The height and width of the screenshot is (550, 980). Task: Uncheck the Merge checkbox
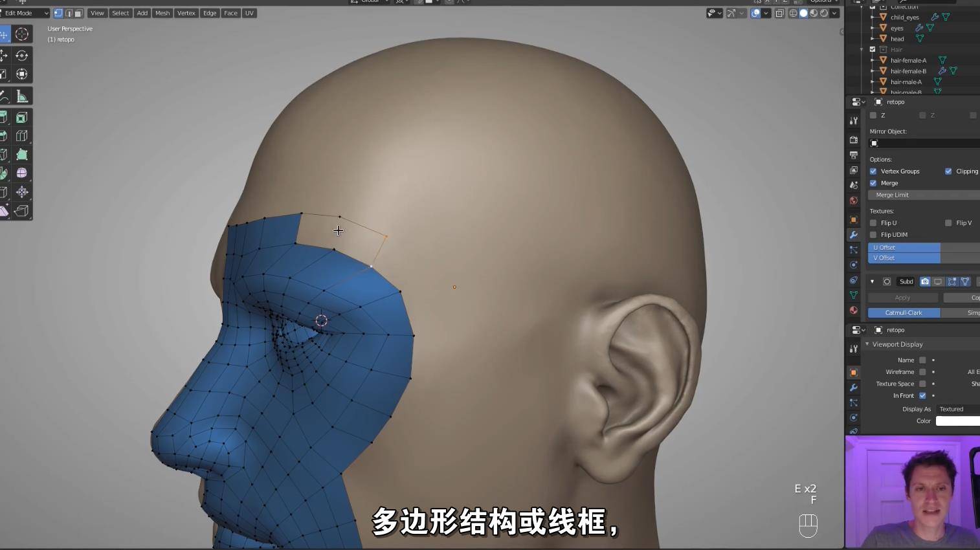click(x=873, y=183)
